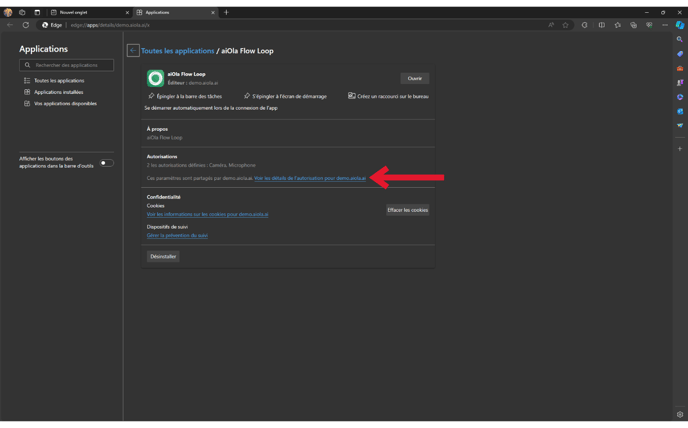This screenshot has height=428, width=688.
Task: Open sidebar Shopping tag icon
Action: pos(680,54)
